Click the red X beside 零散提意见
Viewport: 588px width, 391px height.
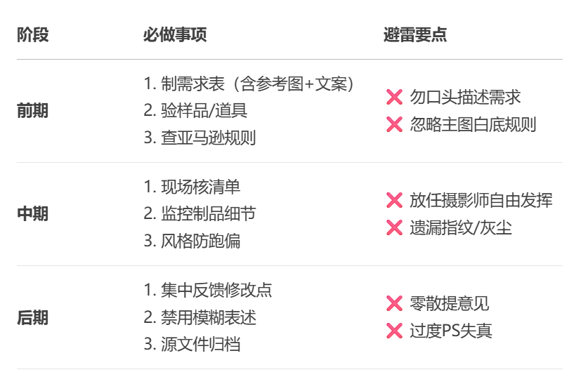pyautogui.click(x=394, y=304)
